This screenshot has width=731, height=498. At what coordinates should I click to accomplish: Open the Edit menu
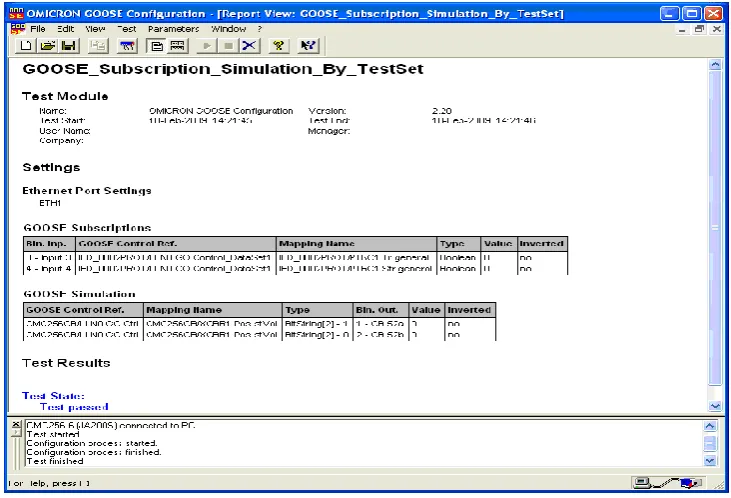[x=65, y=29]
